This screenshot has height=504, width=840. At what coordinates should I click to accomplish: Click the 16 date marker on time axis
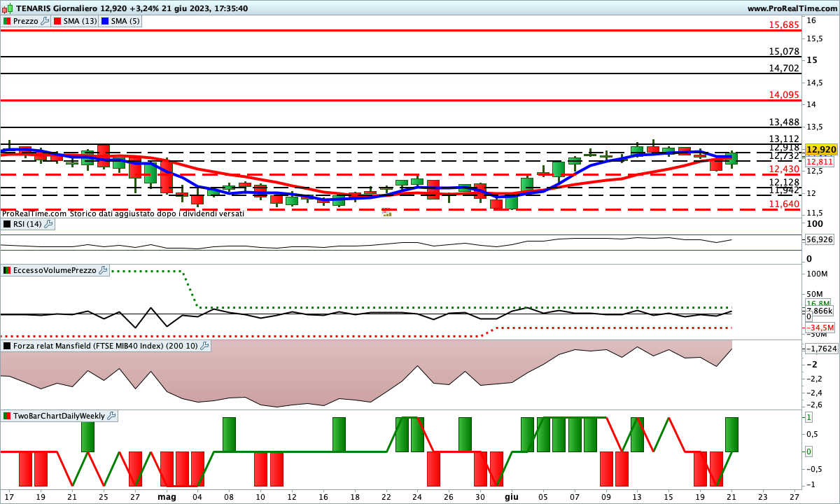pyautogui.click(x=323, y=496)
